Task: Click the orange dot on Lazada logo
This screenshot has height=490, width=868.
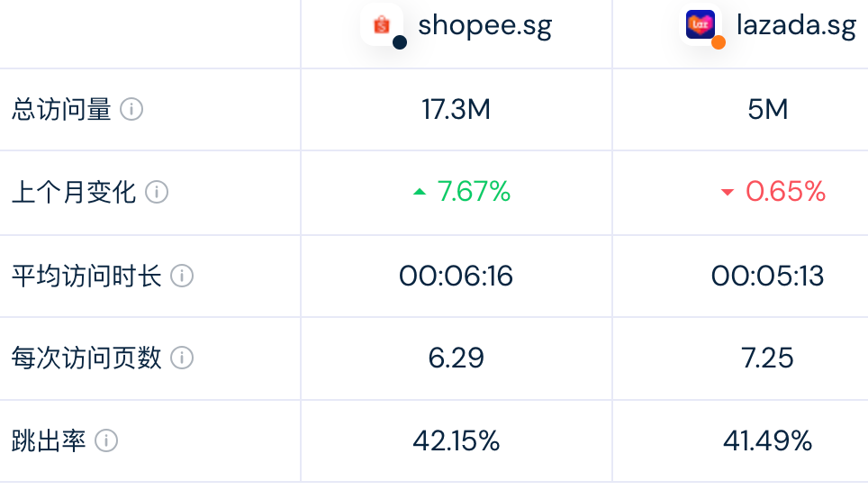Action: pos(719,42)
